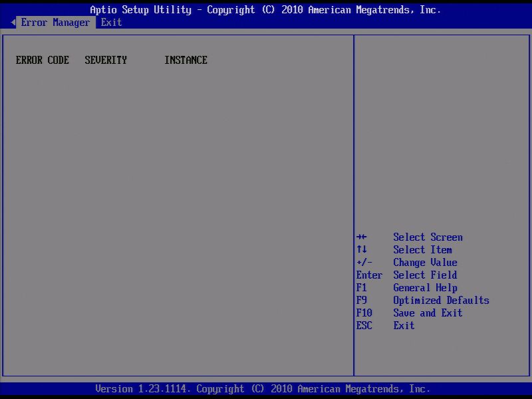
Task: Click the Aptio Setup Utility title bar
Action: click(266, 9)
